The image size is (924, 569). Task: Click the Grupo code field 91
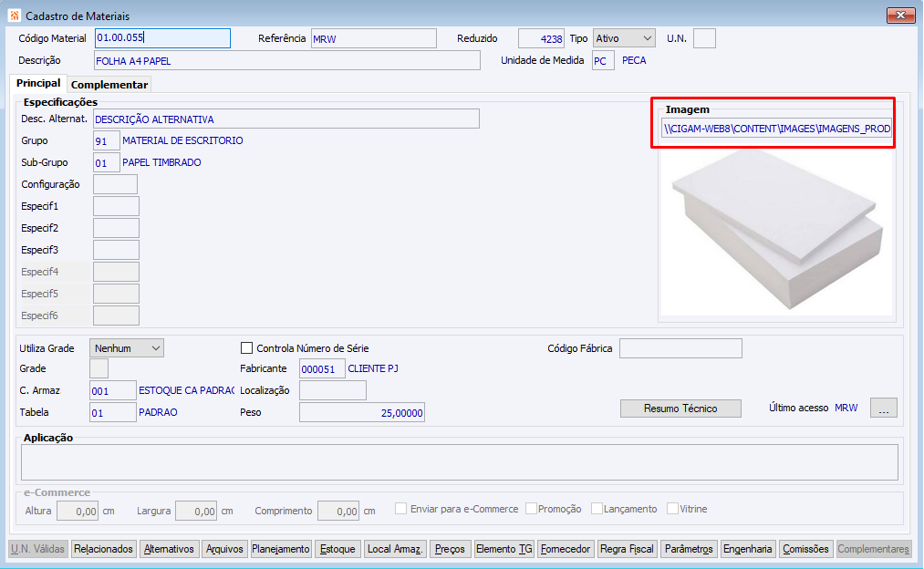(106, 140)
